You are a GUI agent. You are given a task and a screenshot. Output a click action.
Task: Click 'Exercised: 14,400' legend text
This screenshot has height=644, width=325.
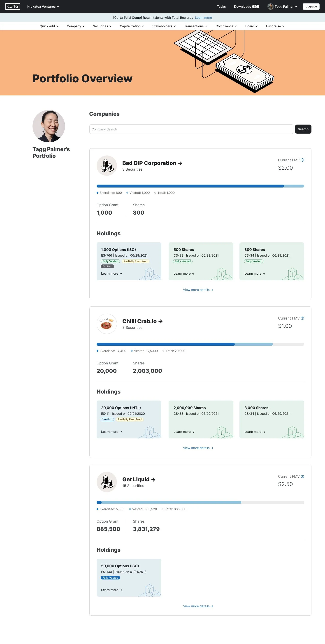(113, 351)
